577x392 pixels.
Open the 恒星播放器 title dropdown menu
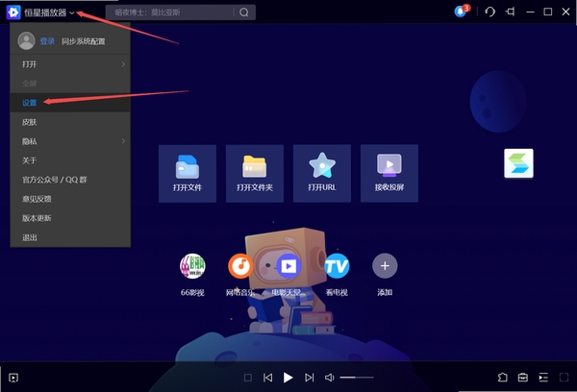coord(49,12)
